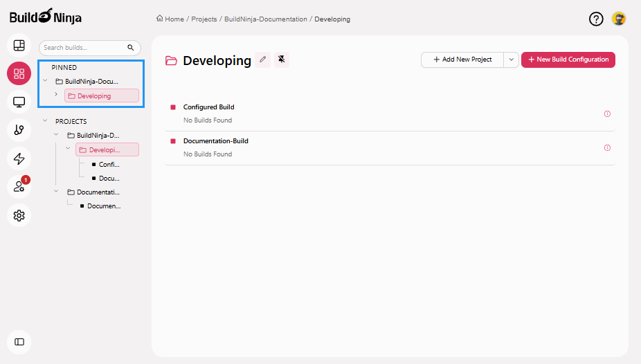Select Documen... build in tree
641x364 pixels.
click(100, 206)
